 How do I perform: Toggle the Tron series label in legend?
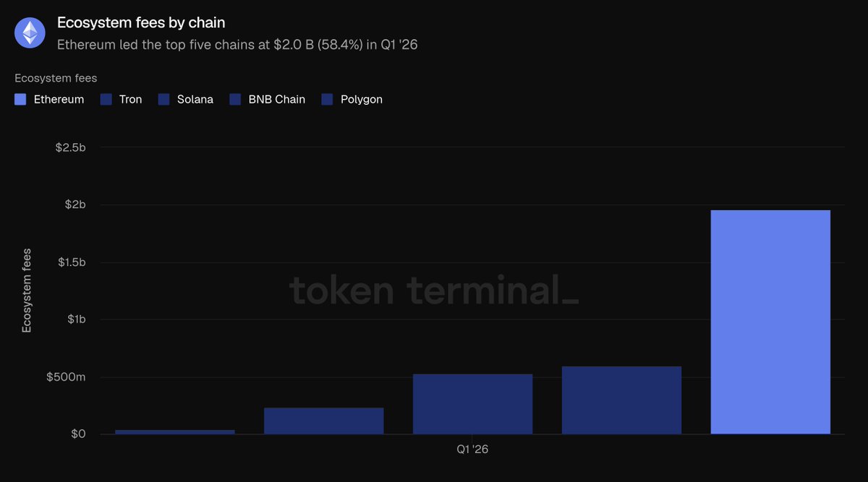coord(131,100)
